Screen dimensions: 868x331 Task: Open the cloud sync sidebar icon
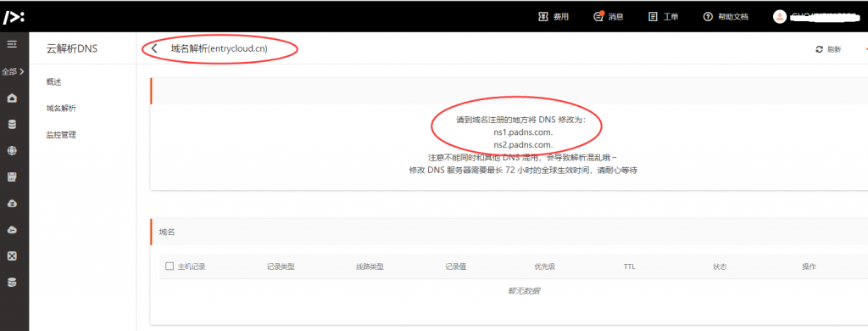tap(12, 229)
